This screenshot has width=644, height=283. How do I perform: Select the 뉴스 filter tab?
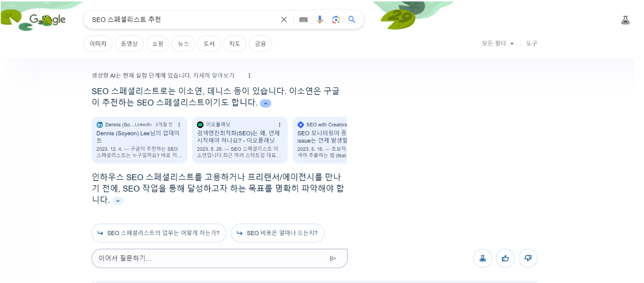tap(184, 44)
